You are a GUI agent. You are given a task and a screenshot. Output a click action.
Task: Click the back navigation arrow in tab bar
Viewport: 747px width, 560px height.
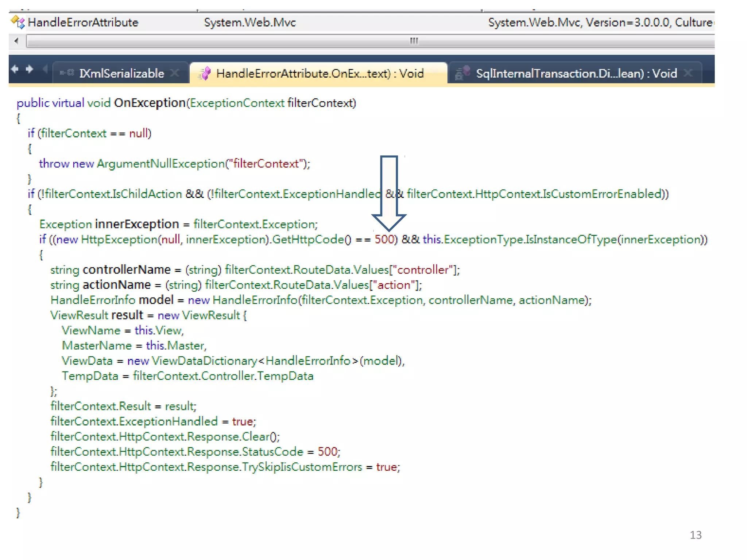(x=15, y=69)
